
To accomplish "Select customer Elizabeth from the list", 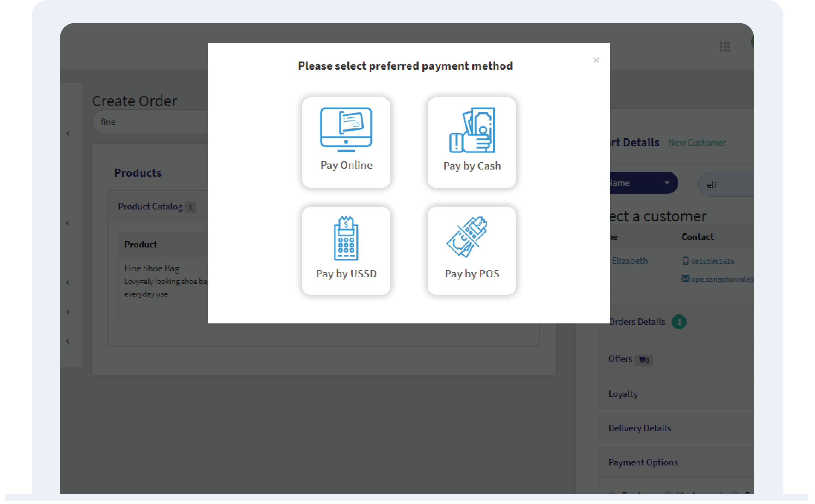I will coord(629,261).
